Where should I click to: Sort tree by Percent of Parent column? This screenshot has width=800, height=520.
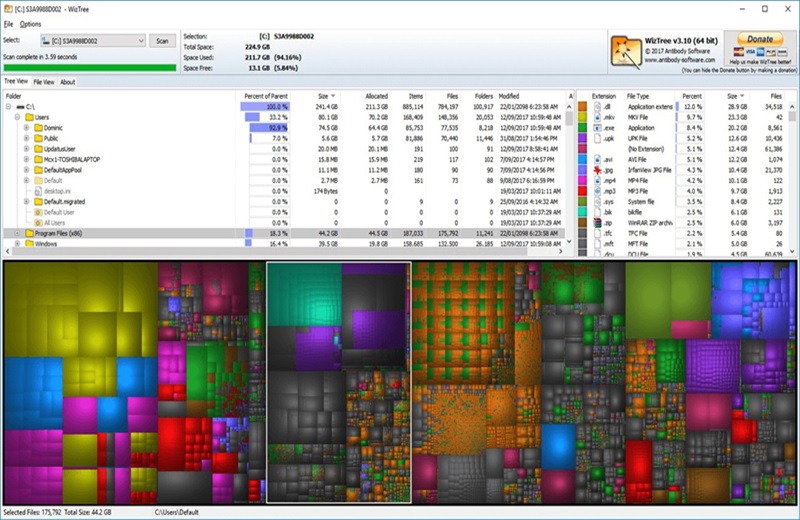pyautogui.click(x=263, y=96)
